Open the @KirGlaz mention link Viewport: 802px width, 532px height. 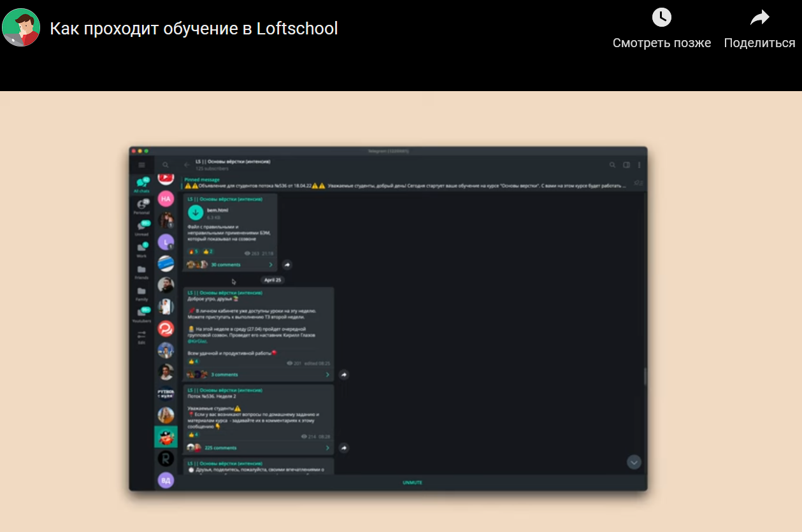(197, 341)
